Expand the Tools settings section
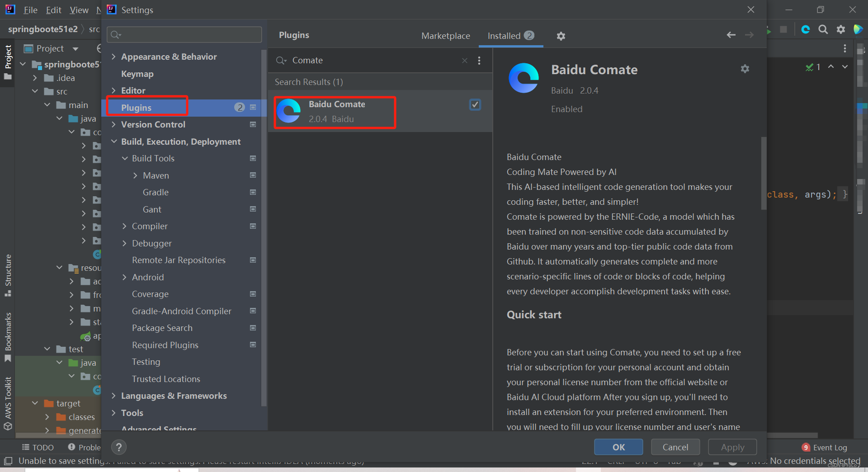Viewport: 868px width, 472px height. (113, 413)
